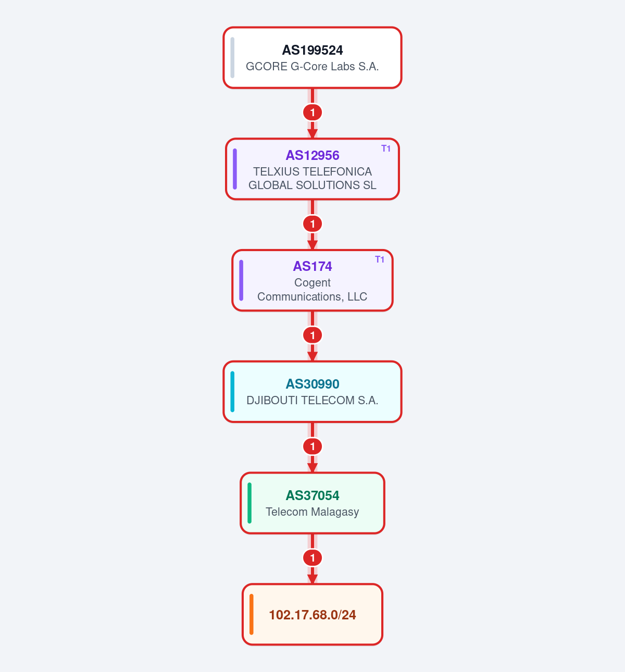625x672 pixels.
Task: Click edge count badge between AS12956 and AS174
Action: (x=312, y=224)
